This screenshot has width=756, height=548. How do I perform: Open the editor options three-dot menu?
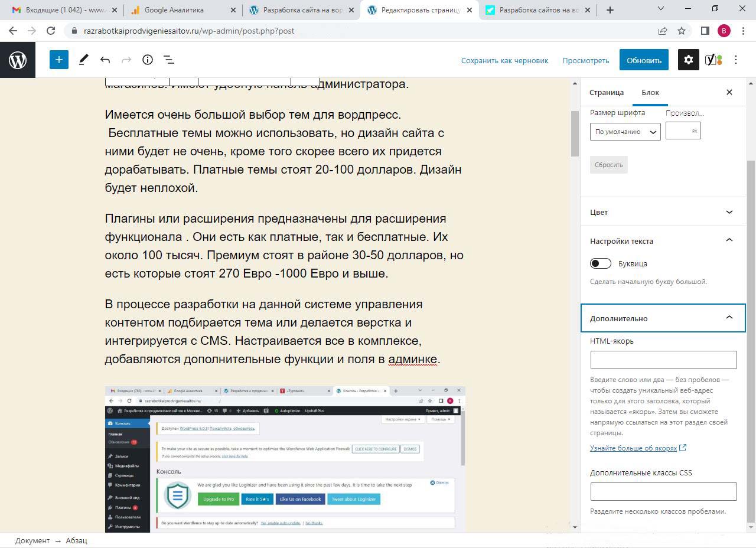tap(736, 60)
